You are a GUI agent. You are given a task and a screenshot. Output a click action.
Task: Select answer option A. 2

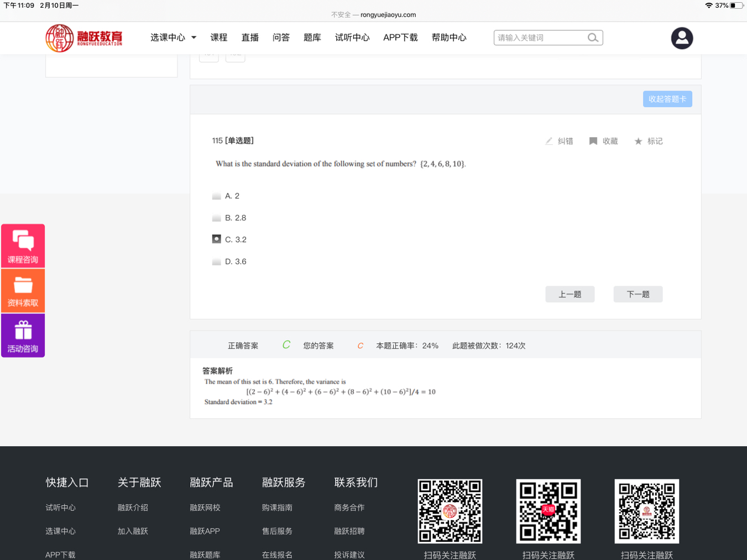click(x=217, y=196)
